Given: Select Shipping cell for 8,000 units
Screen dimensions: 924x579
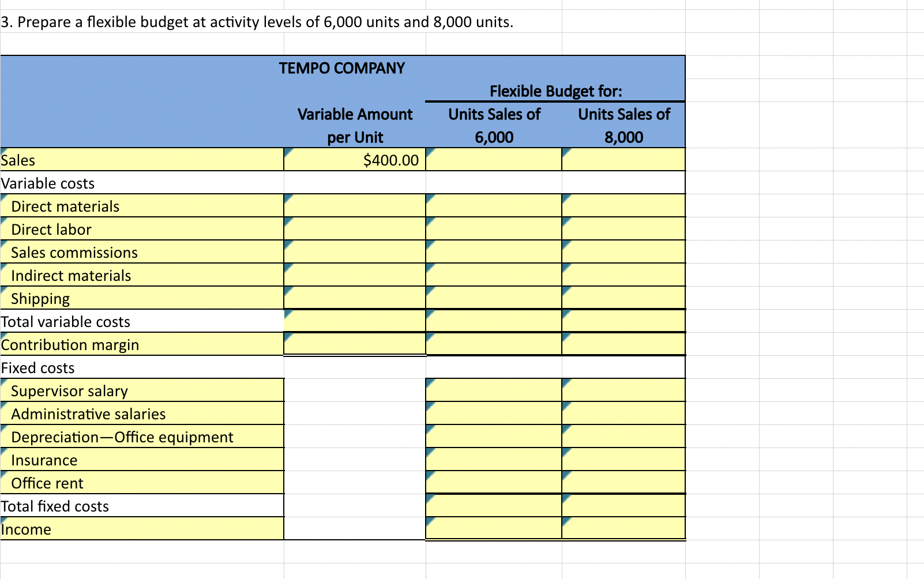Looking at the screenshot, I should click(x=623, y=298).
